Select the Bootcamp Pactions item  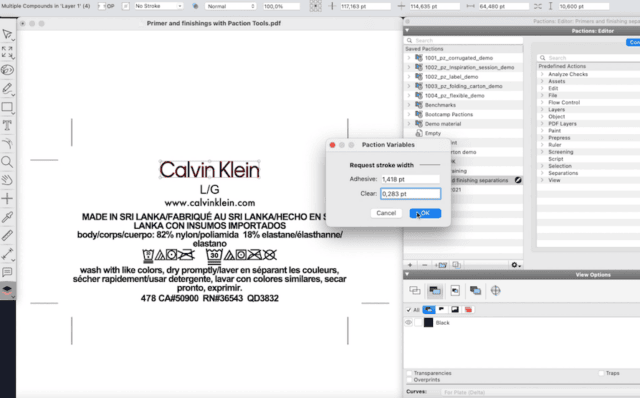(x=449, y=114)
